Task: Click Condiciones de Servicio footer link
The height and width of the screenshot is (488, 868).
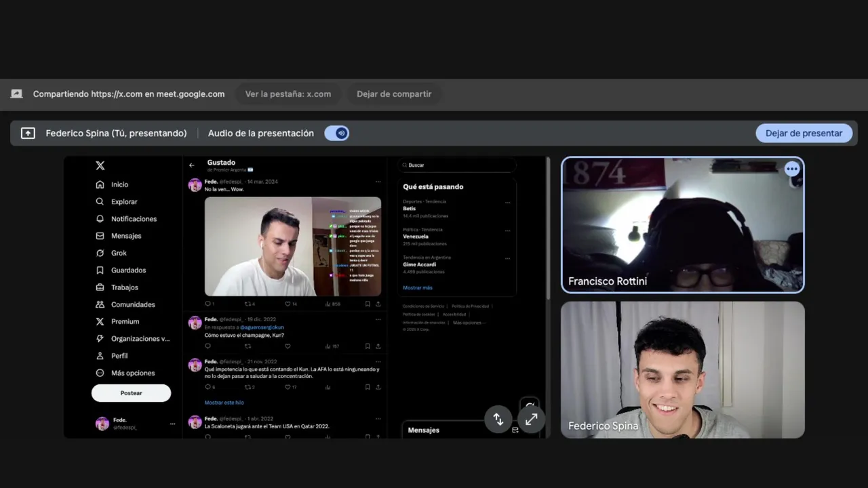Action: click(424, 306)
